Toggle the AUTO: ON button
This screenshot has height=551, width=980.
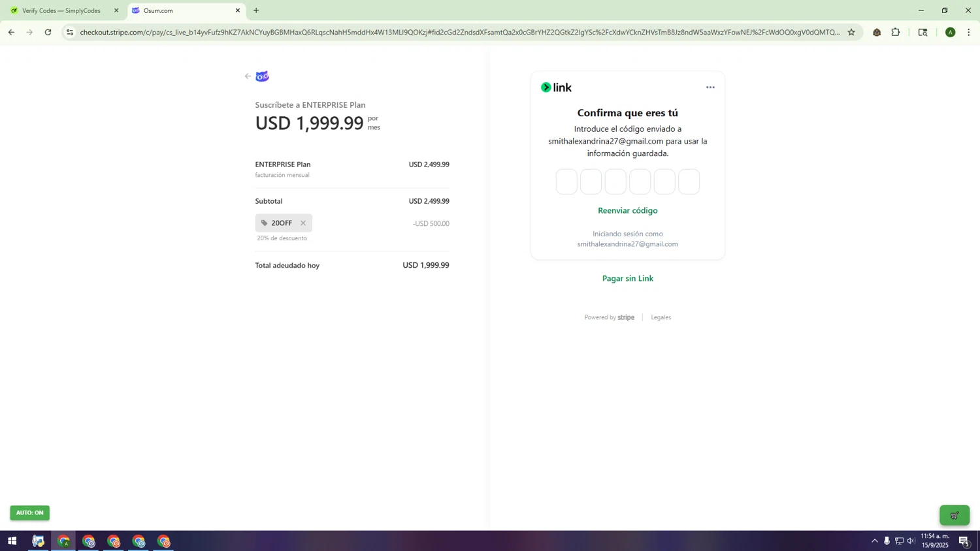[29, 513]
